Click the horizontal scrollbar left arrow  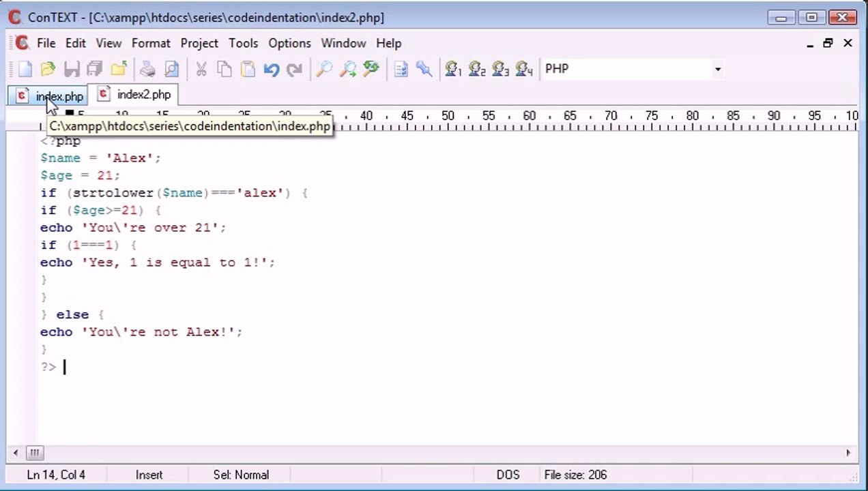click(16, 452)
